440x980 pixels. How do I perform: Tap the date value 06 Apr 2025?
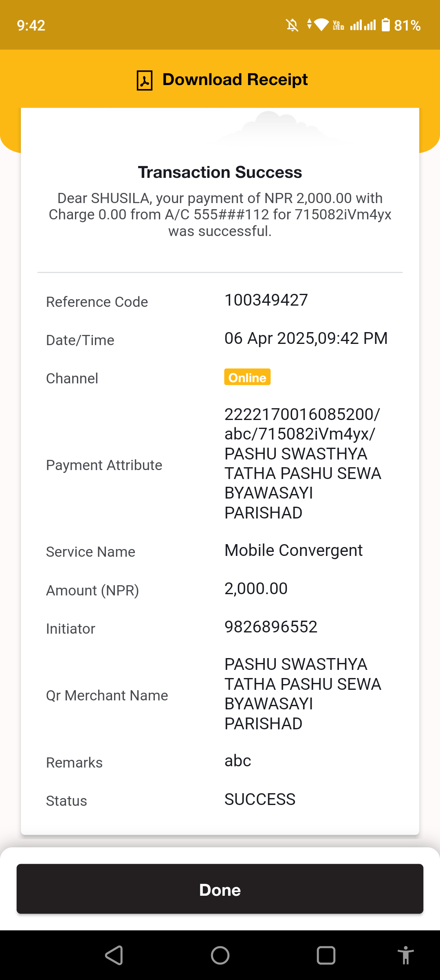tap(269, 339)
